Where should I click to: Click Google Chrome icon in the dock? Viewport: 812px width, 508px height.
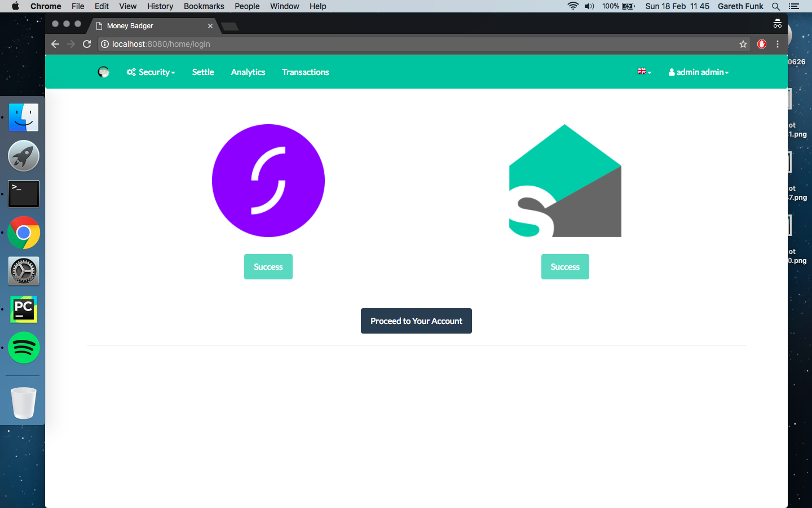click(x=24, y=233)
